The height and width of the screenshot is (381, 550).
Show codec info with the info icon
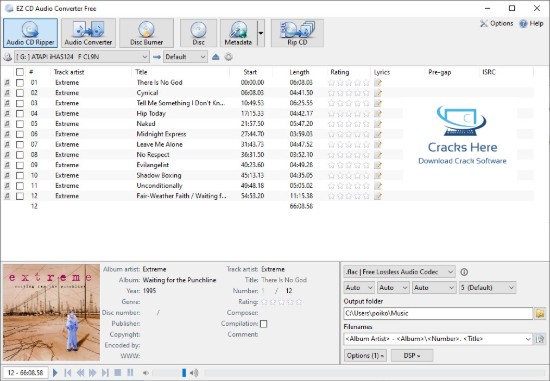pos(464,272)
